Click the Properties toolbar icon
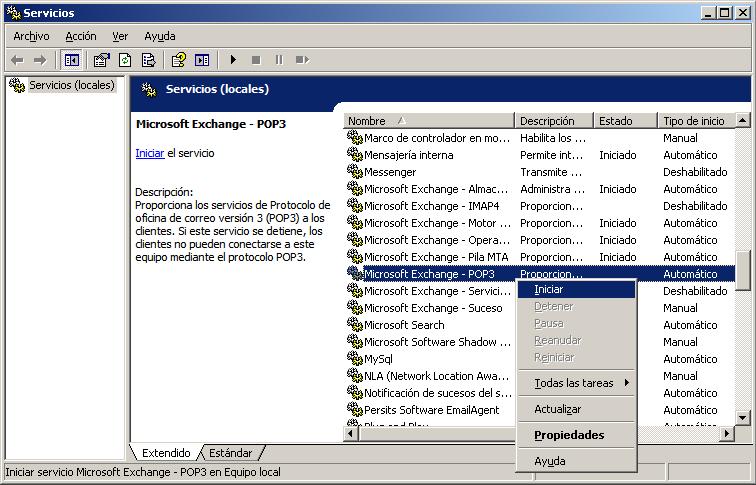 (102, 60)
